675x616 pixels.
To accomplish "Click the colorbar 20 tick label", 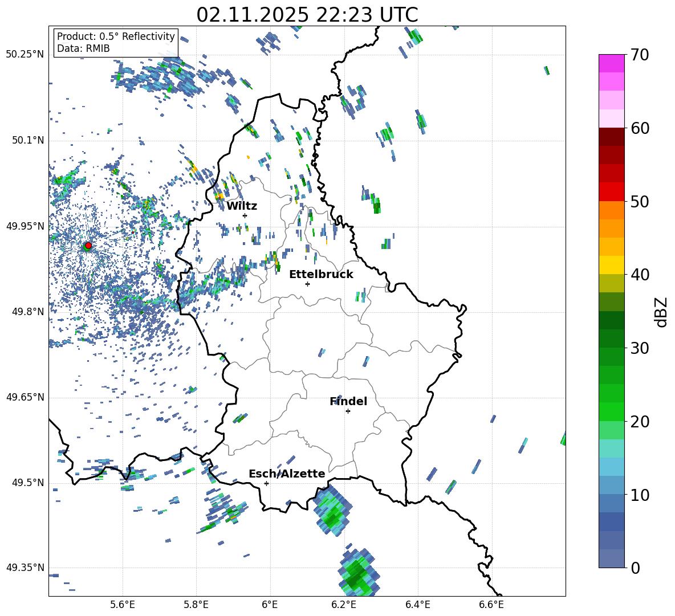I will 640,421.
